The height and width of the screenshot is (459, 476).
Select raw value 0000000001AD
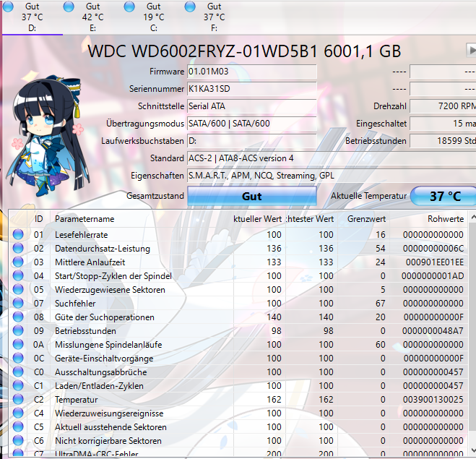(433, 276)
